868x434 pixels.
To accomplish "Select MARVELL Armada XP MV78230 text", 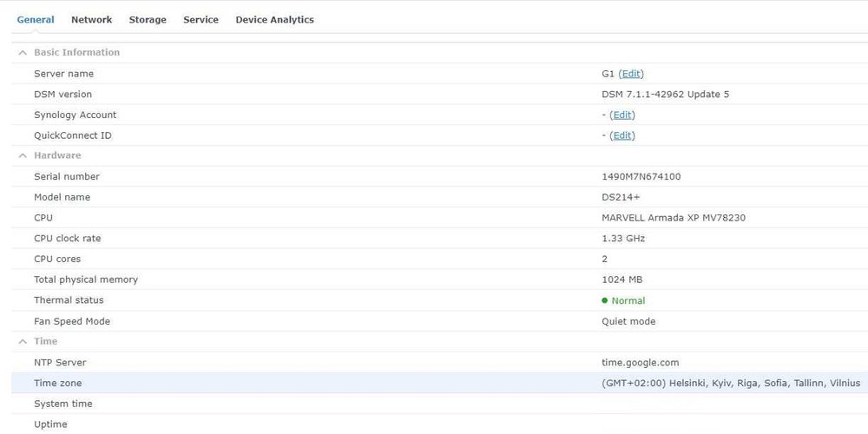I will coord(674,218).
